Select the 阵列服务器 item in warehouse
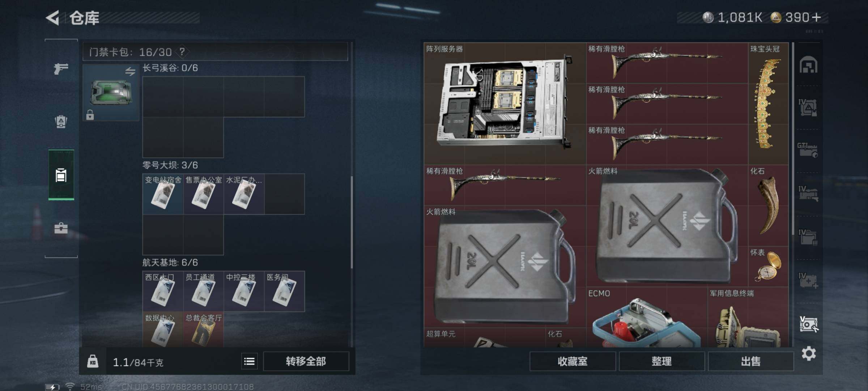The height and width of the screenshot is (391, 868). tap(505, 104)
